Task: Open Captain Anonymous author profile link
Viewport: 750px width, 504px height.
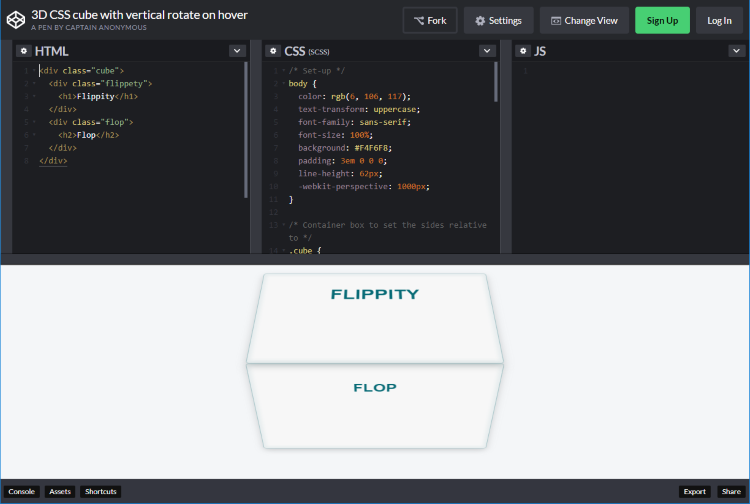Action: (112, 28)
